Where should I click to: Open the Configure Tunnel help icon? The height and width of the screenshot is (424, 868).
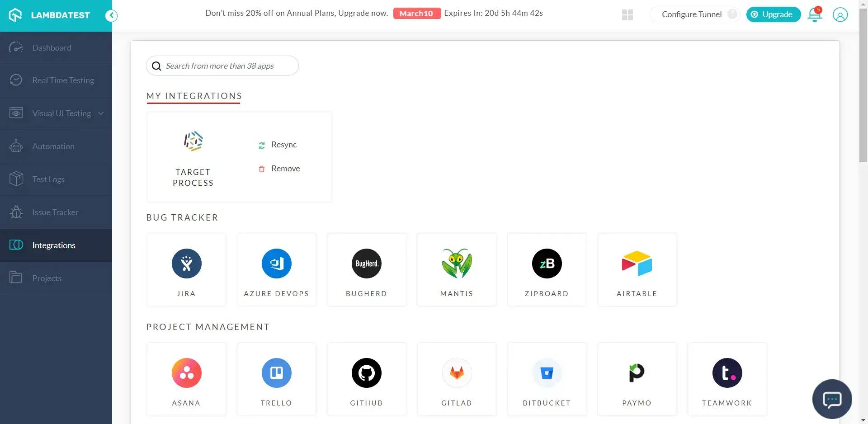(x=732, y=14)
